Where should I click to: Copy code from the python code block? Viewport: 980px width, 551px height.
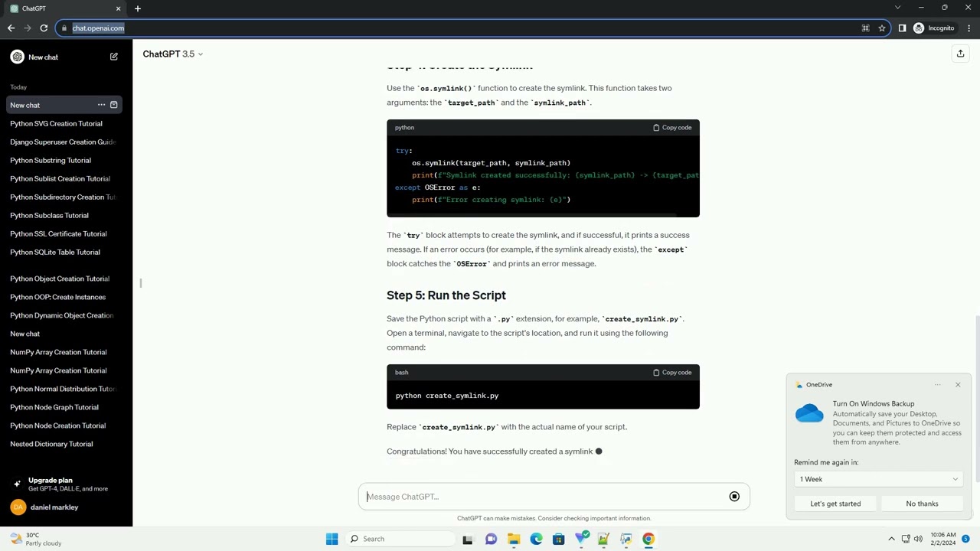(x=672, y=128)
